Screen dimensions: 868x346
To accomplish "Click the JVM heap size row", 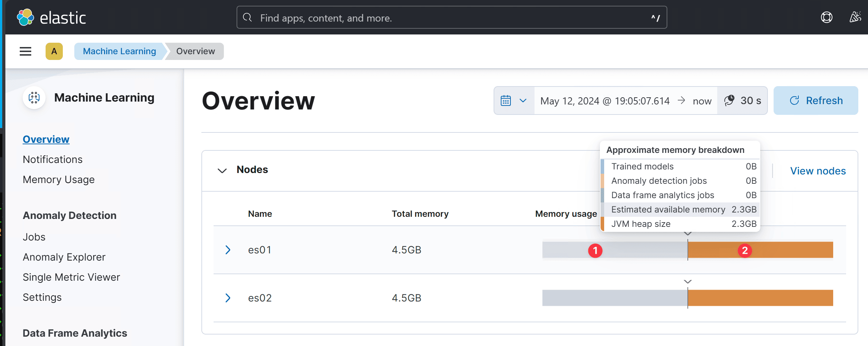I will 680,224.
